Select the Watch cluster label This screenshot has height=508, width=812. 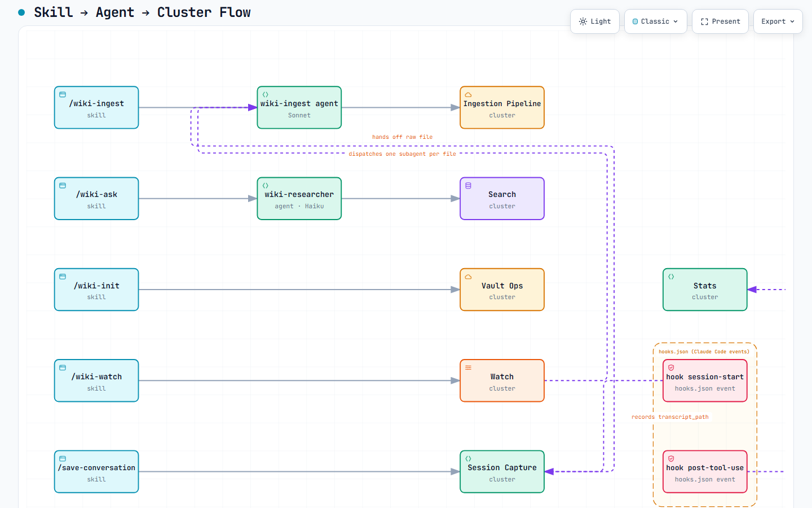tap(502, 376)
